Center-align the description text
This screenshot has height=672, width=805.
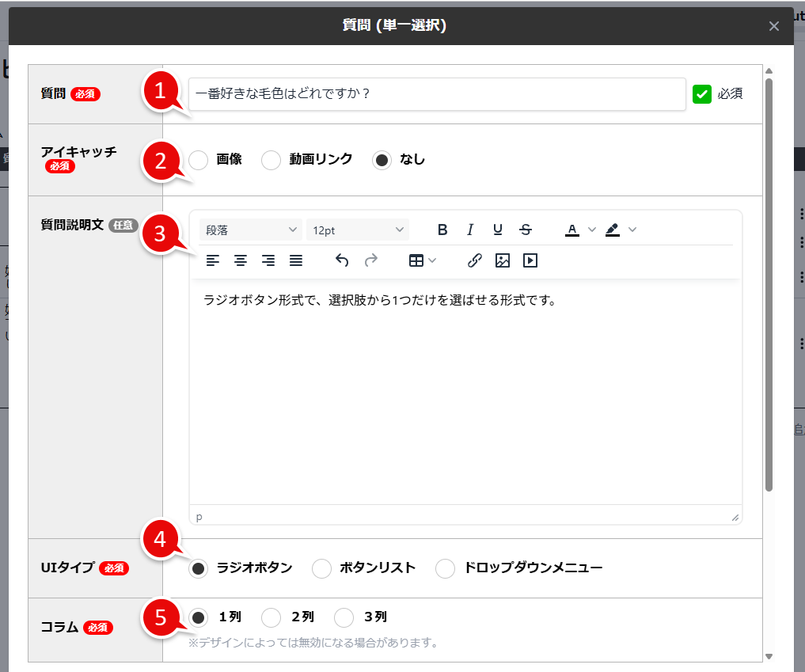coord(240,260)
